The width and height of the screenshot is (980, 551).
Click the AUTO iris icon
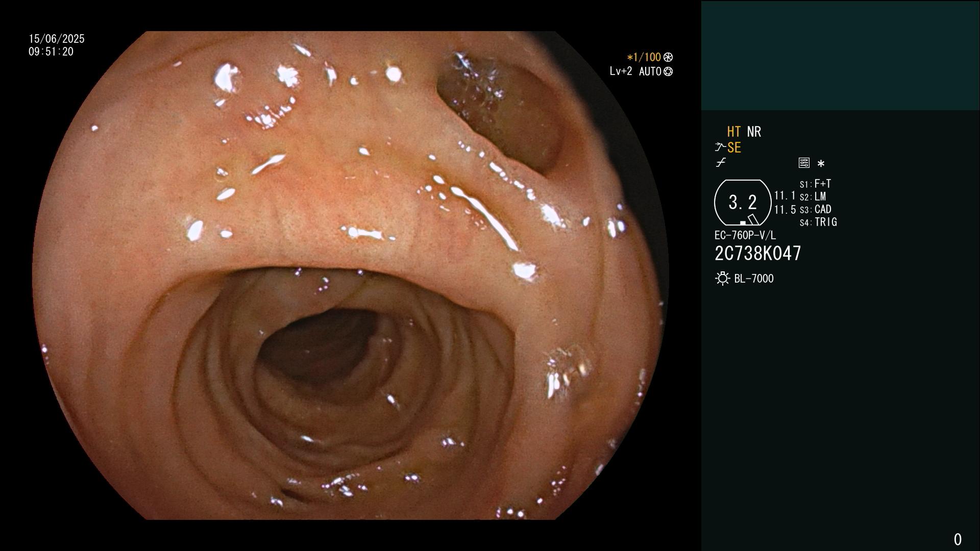click(668, 71)
